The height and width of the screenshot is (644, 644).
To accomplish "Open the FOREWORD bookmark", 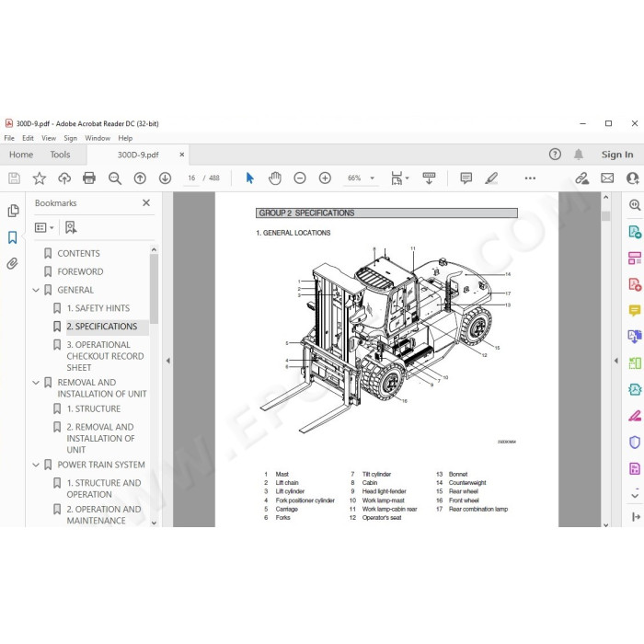I will (80, 271).
